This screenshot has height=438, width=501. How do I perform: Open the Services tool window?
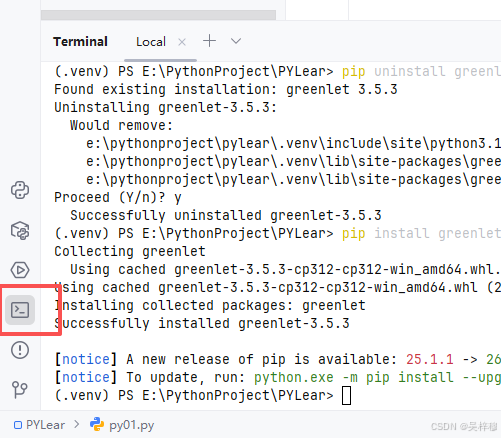tap(20, 270)
